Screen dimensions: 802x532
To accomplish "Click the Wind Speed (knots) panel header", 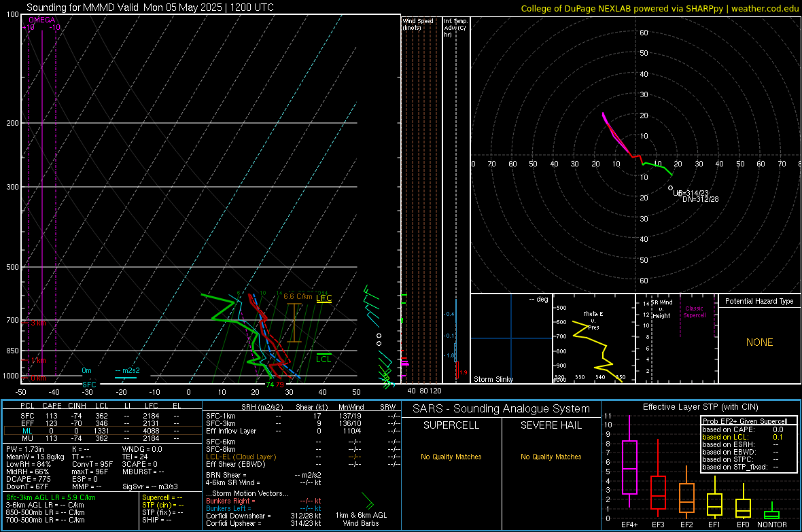I will (418, 24).
